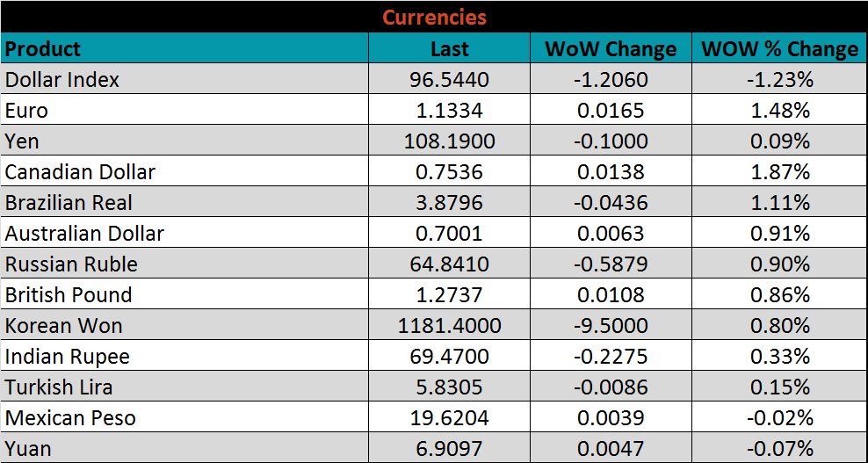Click the WoW Change column header

611,48
